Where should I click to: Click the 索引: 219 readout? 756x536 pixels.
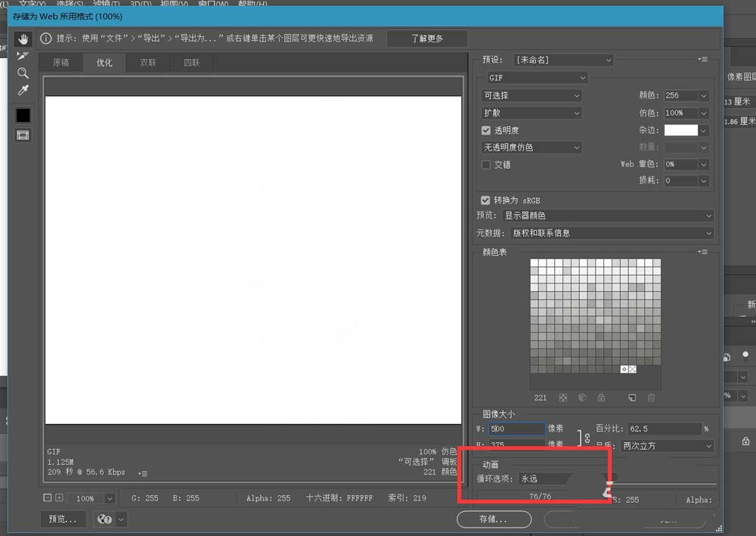click(407, 498)
